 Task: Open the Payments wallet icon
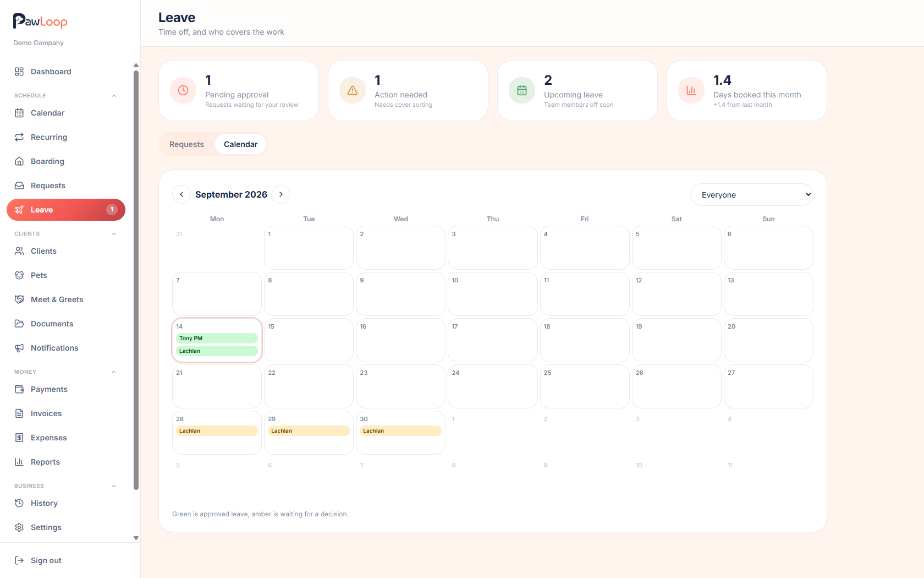tap(19, 389)
